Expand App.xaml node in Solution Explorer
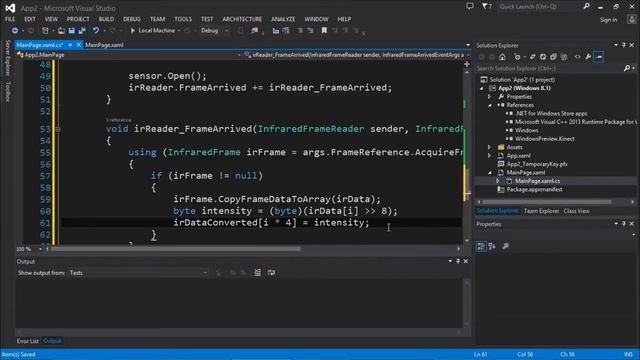Viewport: 640px width, 360px height. point(489,156)
